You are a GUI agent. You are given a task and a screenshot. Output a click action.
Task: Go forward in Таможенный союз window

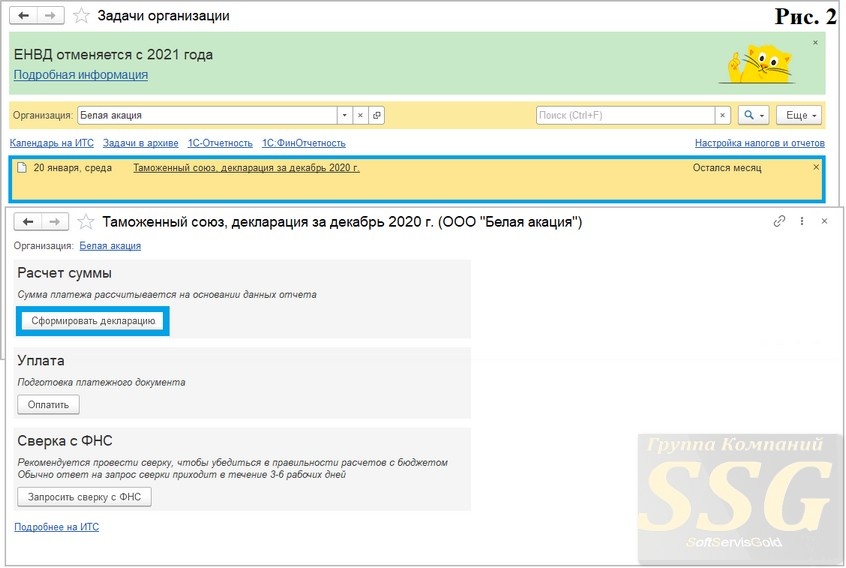(x=54, y=222)
